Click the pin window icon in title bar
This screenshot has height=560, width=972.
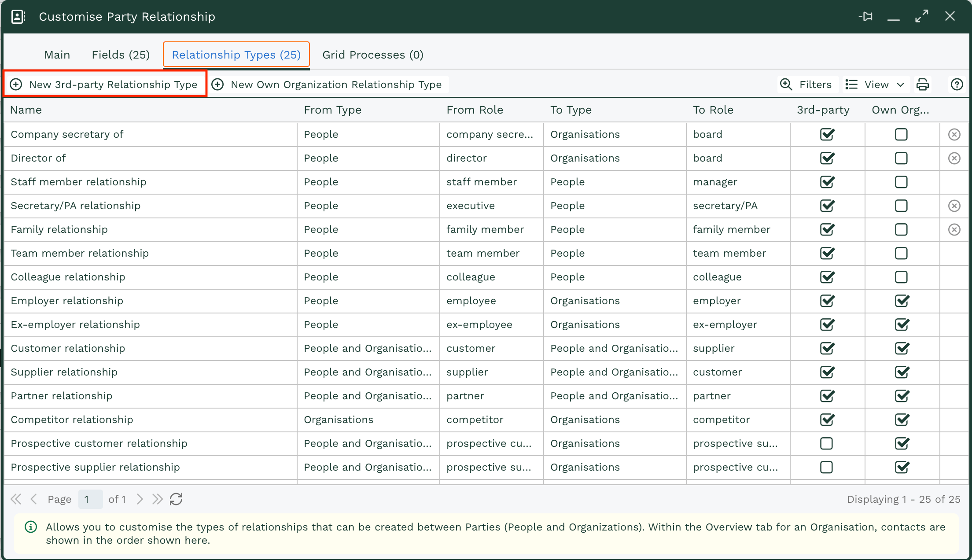tap(865, 17)
